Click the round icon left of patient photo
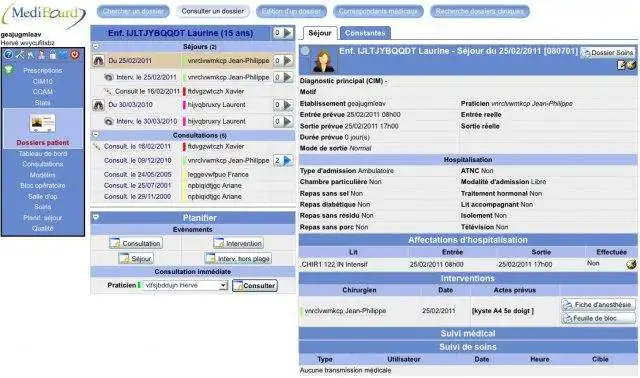The height and width of the screenshot is (378, 640). pos(305,51)
